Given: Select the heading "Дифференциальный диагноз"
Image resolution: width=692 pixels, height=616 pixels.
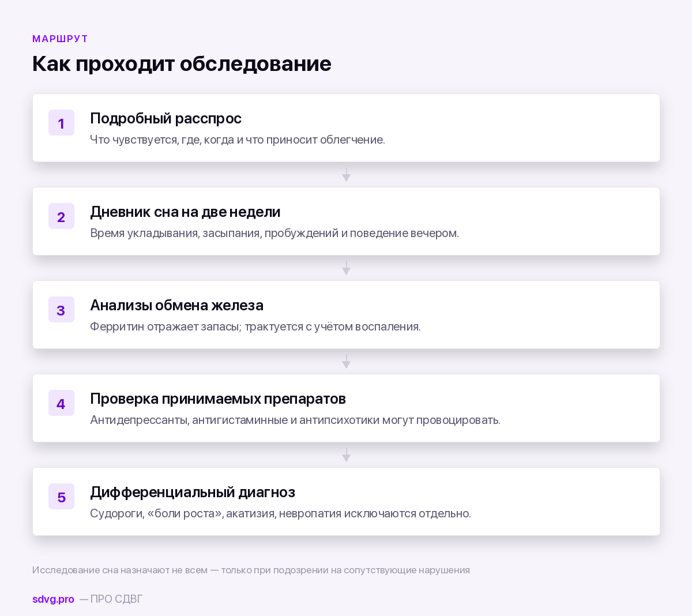Looking at the screenshot, I should (x=193, y=492).
